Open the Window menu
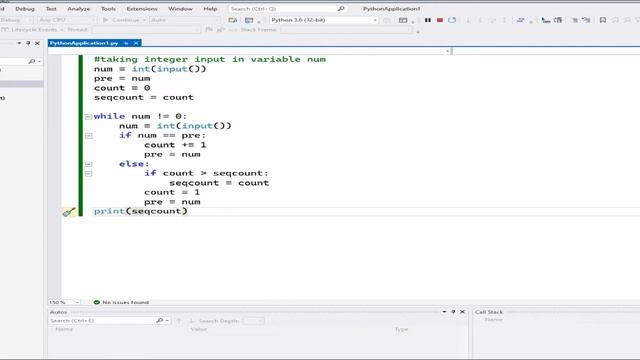 pyautogui.click(x=180, y=9)
